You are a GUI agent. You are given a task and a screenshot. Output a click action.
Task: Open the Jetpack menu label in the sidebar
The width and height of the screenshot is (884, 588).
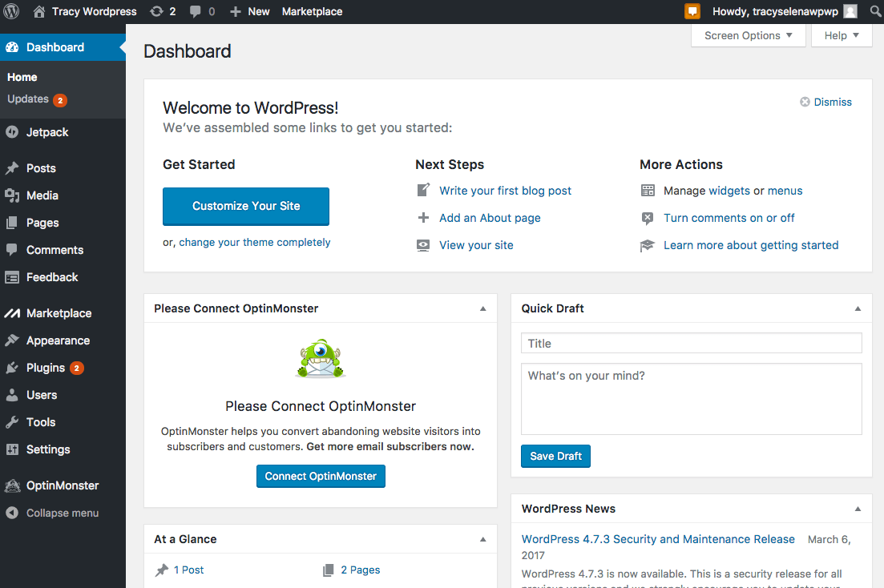tap(47, 132)
